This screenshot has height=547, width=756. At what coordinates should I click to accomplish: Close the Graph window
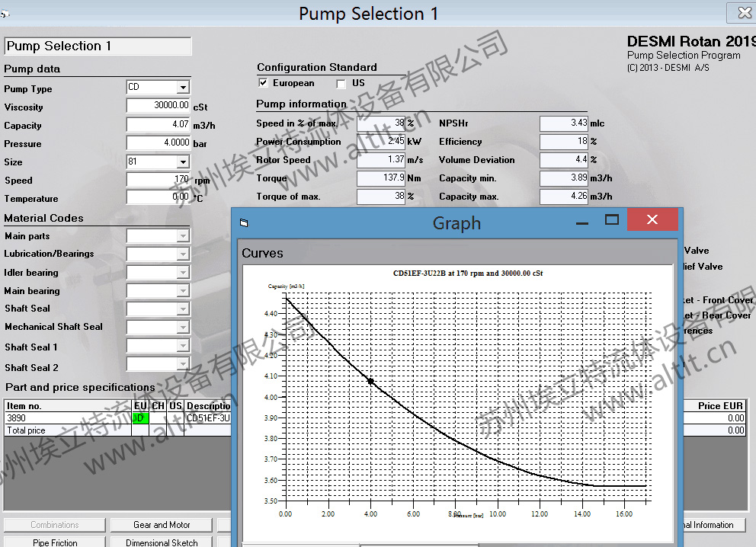click(x=652, y=219)
